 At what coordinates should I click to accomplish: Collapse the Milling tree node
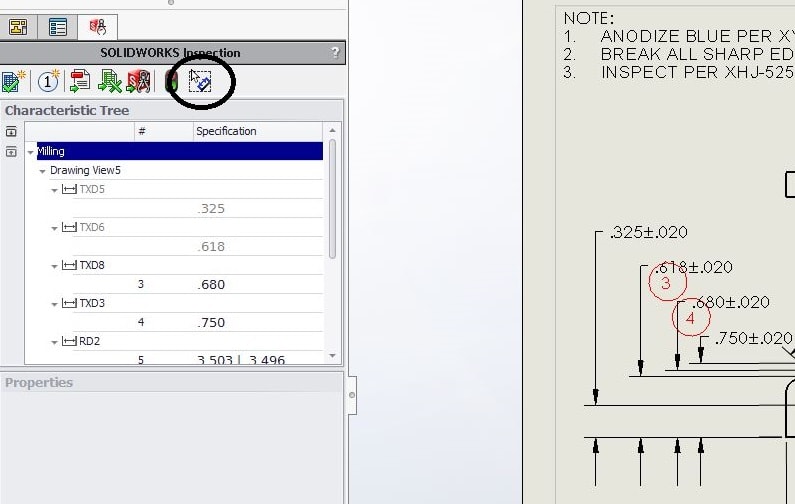[x=30, y=152]
